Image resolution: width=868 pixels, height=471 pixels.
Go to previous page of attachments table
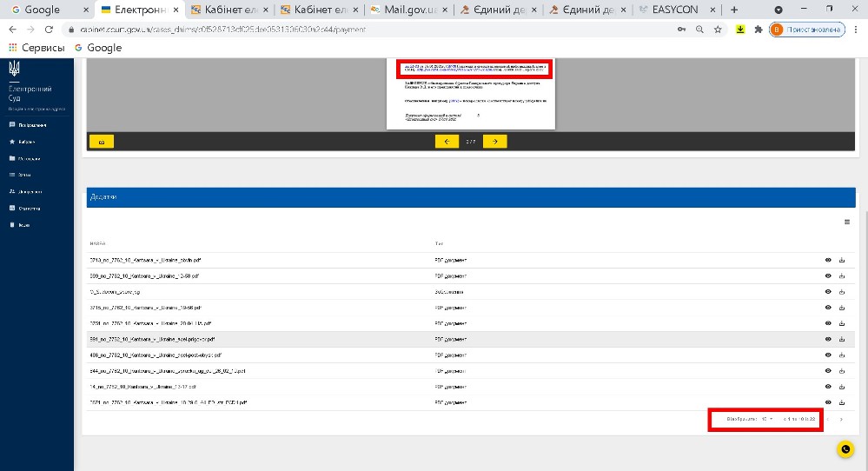tap(828, 420)
